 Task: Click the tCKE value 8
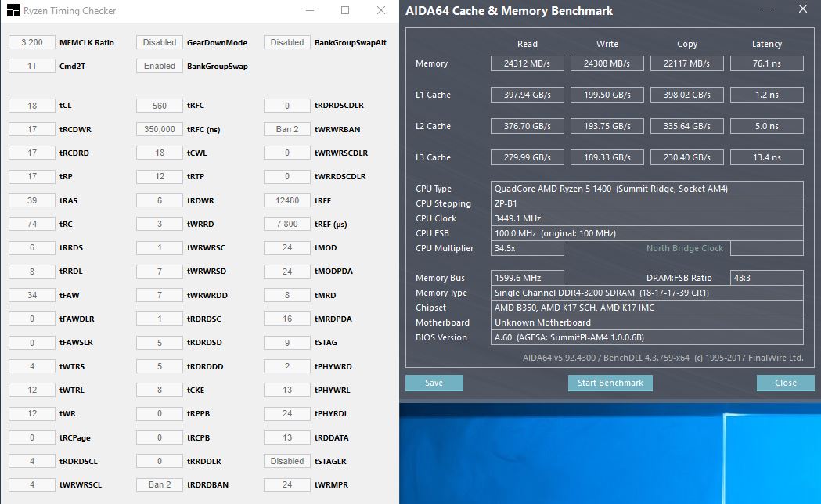(x=160, y=390)
